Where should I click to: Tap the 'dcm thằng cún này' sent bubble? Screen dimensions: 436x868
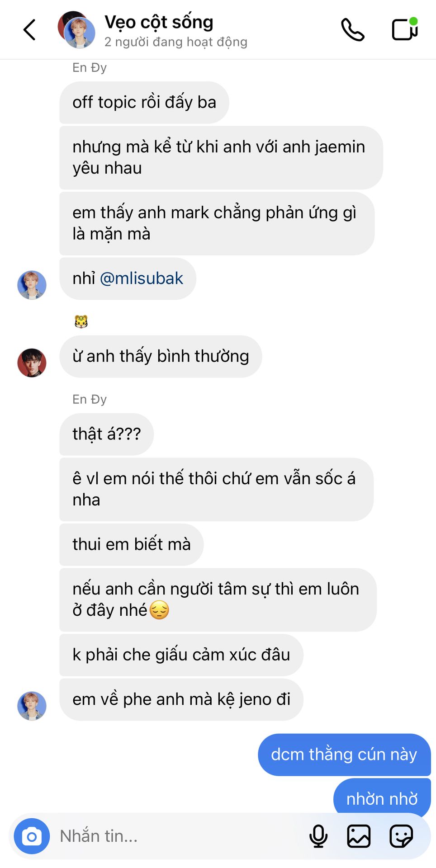point(344,755)
